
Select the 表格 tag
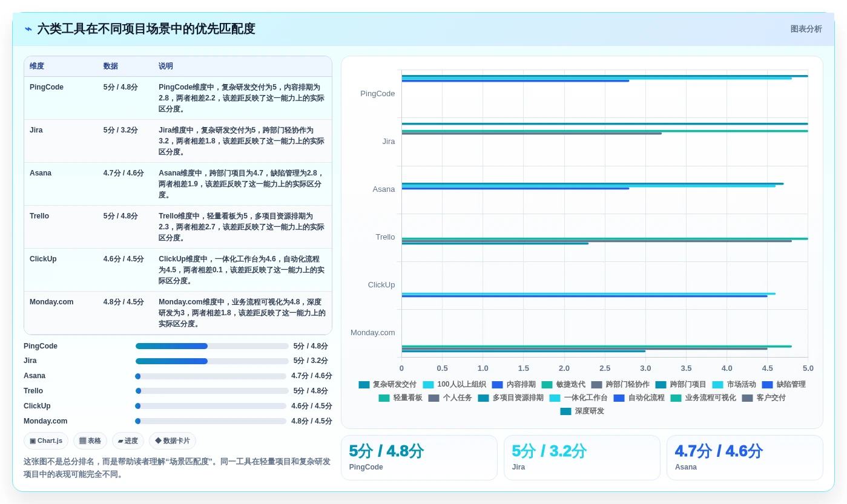(90, 441)
